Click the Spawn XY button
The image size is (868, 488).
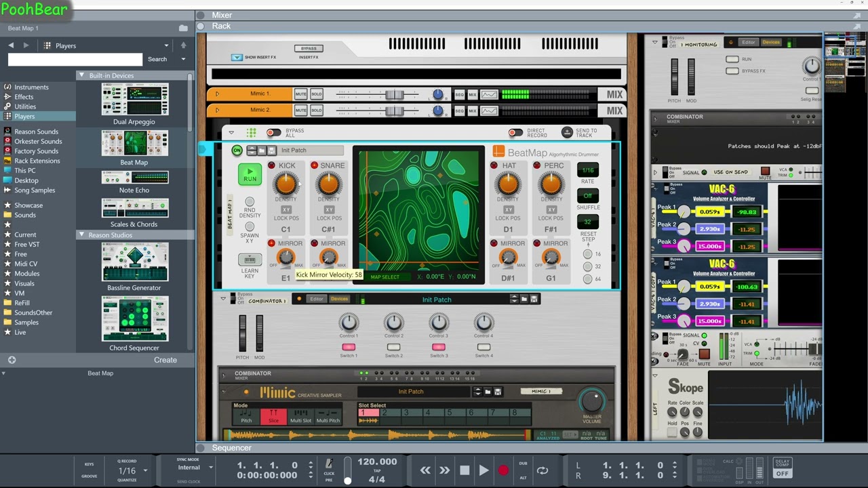pos(250,227)
